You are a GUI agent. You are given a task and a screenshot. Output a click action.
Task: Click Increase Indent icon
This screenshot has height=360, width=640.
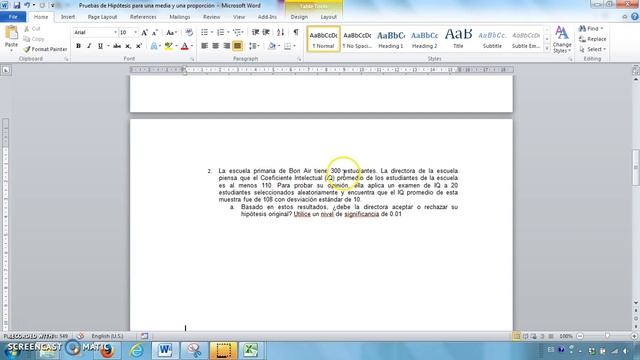[x=266, y=32]
